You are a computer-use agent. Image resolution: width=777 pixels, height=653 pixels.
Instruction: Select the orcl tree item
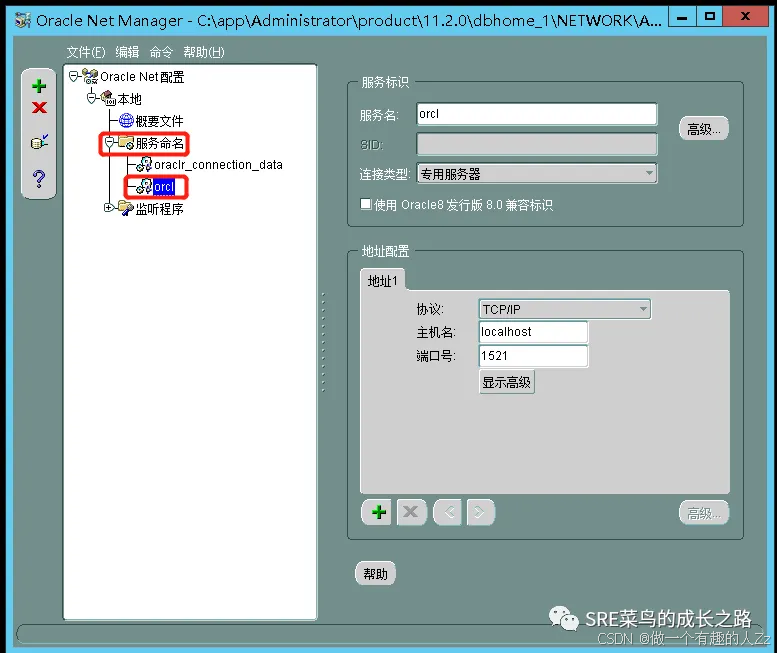click(164, 187)
